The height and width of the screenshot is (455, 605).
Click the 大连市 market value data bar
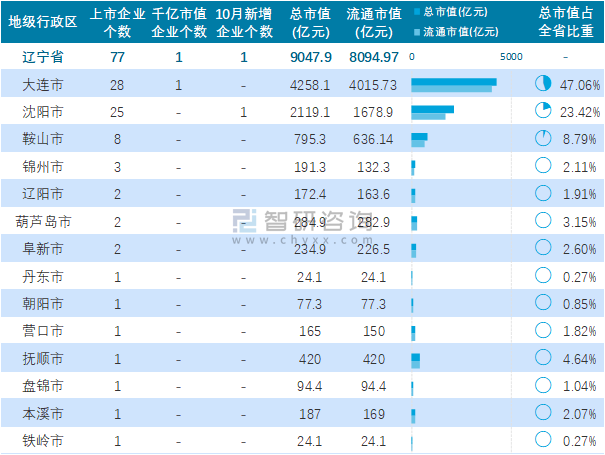[x=453, y=85]
